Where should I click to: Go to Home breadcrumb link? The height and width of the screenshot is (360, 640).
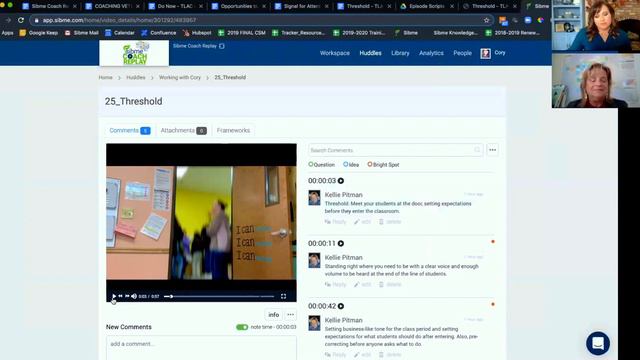point(105,78)
